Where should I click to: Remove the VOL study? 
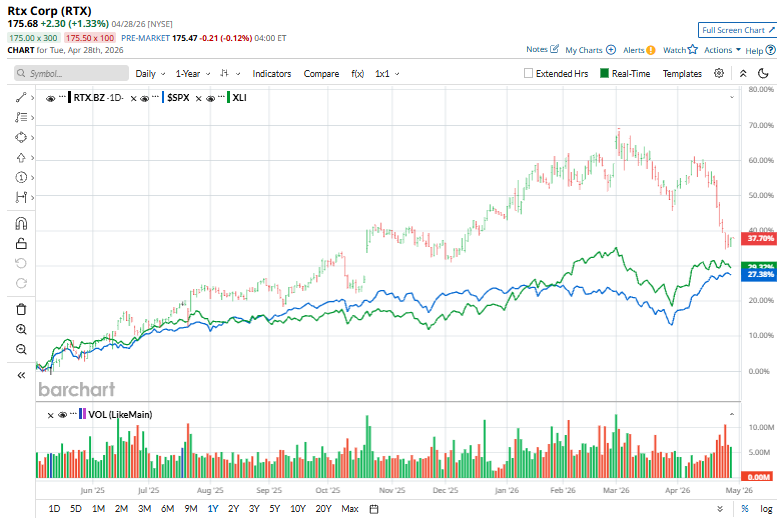(x=50, y=415)
